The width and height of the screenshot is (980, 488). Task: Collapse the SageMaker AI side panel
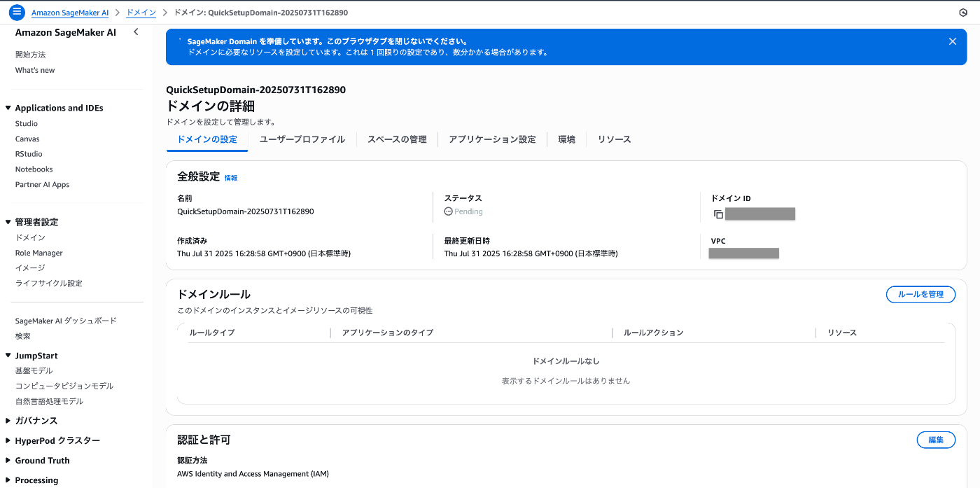click(136, 32)
